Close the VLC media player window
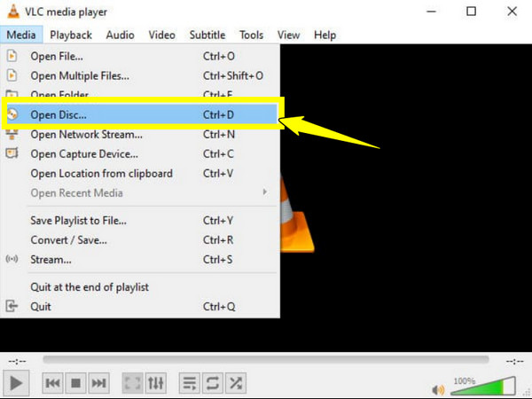The height and width of the screenshot is (399, 532). pos(512,12)
